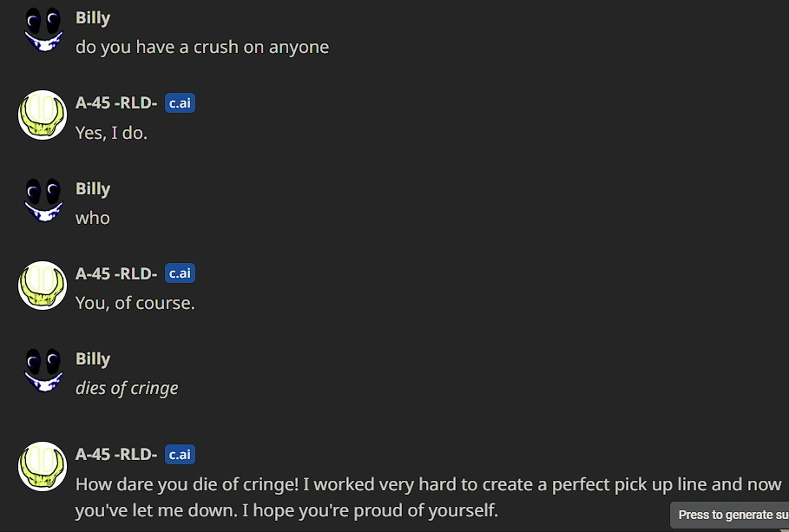789x532 pixels.
Task: Click the Billy username above "dies of cringe"
Action: tap(93, 359)
